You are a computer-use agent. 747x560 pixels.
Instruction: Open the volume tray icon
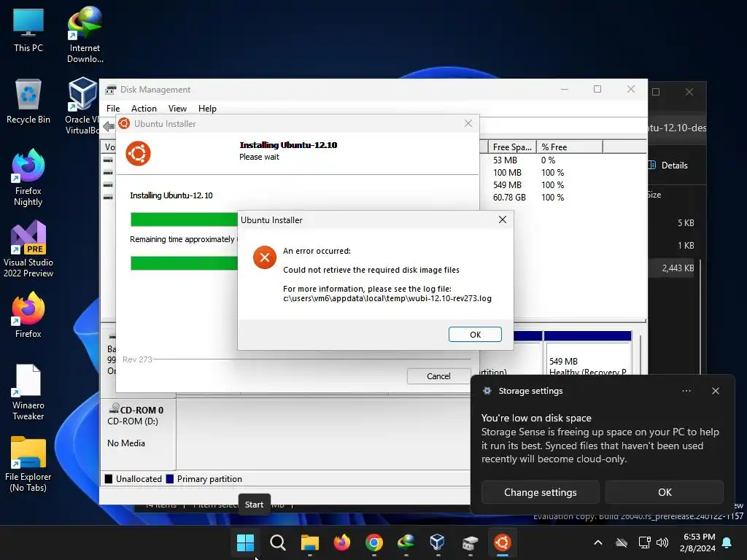(662, 542)
